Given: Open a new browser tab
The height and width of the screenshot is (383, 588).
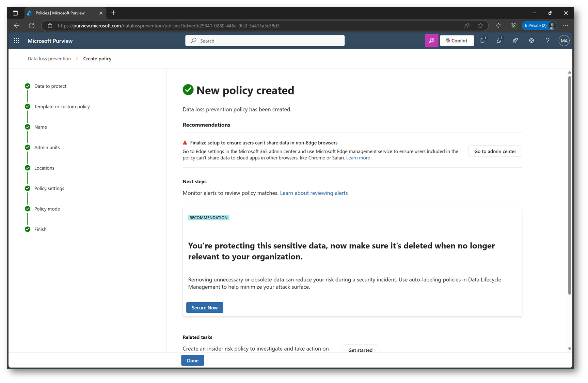Looking at the screenshot, I should tap(114, 13).
